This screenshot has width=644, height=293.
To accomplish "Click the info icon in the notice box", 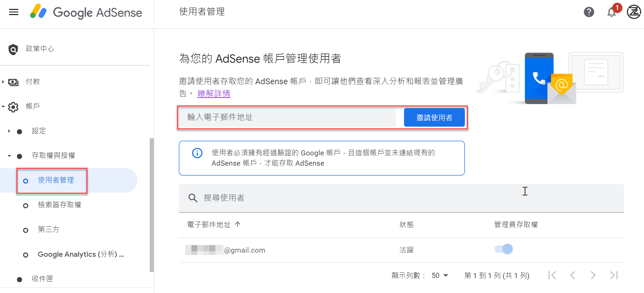I will (x=197, y=153).
